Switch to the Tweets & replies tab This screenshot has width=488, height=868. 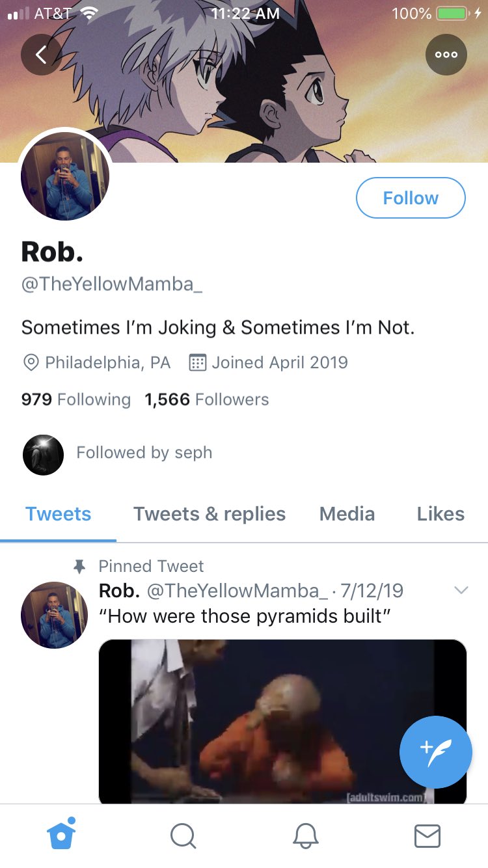(210, 514)
